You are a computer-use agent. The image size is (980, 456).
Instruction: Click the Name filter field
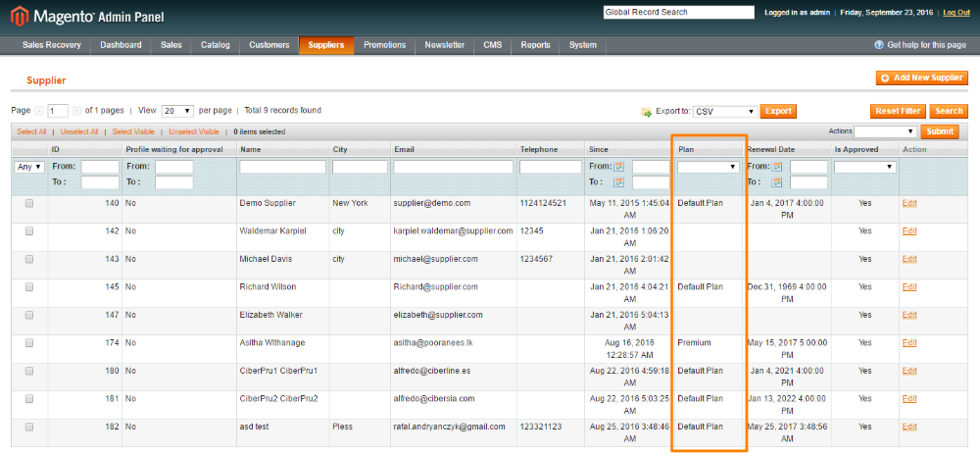283,167
